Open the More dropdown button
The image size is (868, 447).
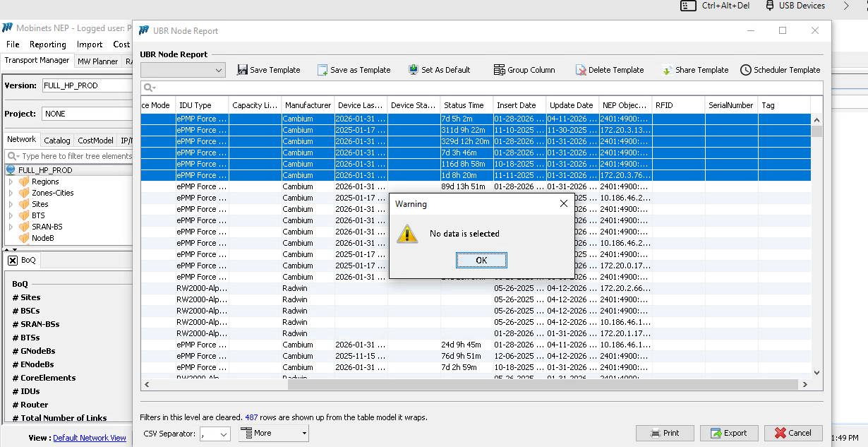(274, 433)
